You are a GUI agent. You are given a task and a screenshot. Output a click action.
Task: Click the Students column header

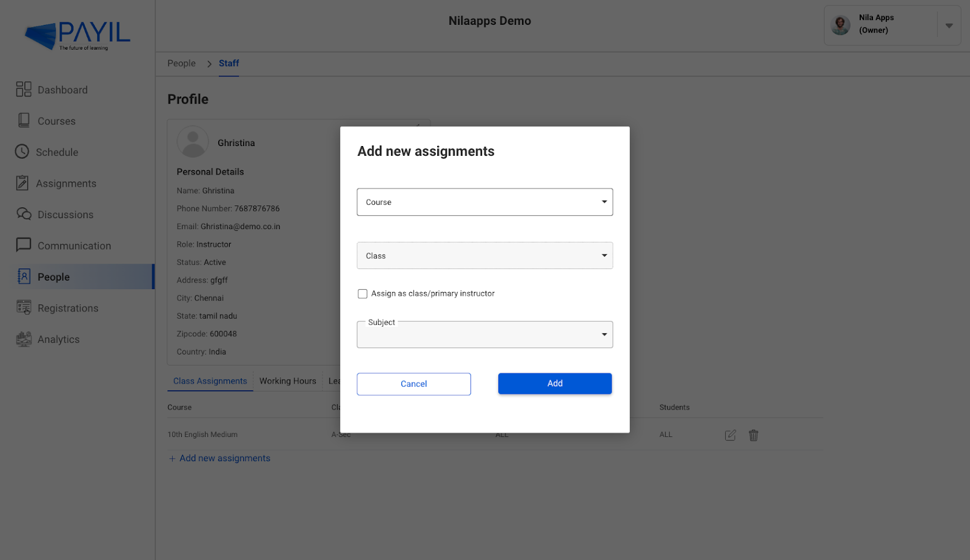point(674,407)
